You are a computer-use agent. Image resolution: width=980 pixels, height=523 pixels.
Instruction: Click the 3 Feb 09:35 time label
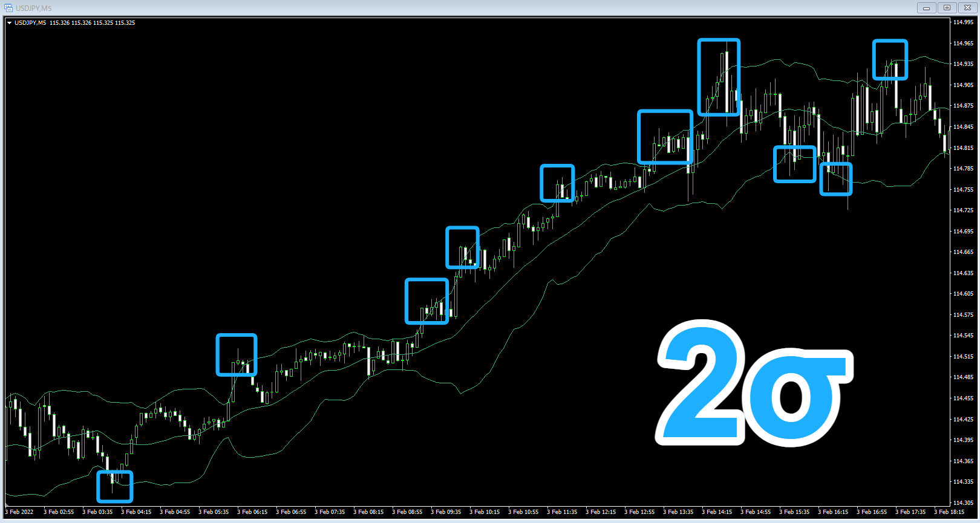tap(446, 512)
